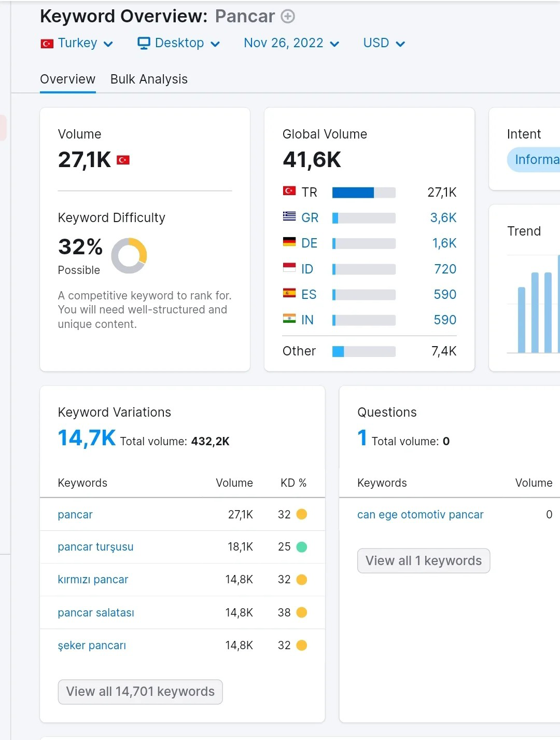Click the 14,7K keyword variations count
The height and width of the screenshot is (740, 560).
click(x=87, y=438)
